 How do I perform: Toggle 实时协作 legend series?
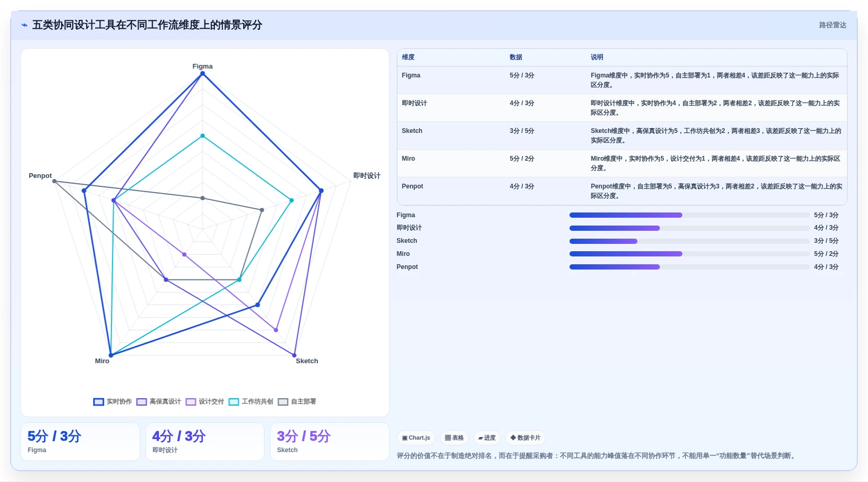click(x=112, y=401)
